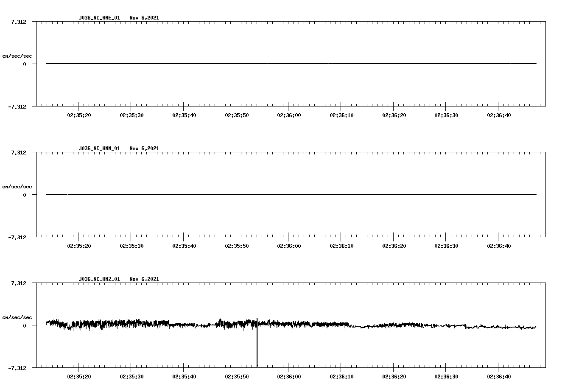Pick 02:36:40 time label under HNZ plot

[499, 376]
